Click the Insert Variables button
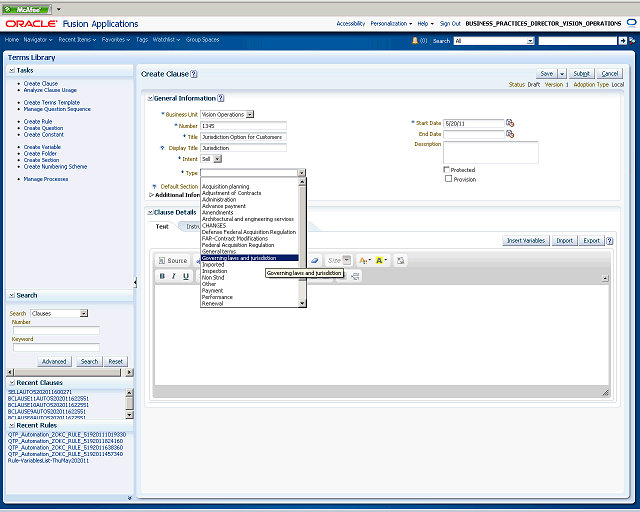Image resolution: width=640 pixels, height=512 pixels. [x=526, y=241]
